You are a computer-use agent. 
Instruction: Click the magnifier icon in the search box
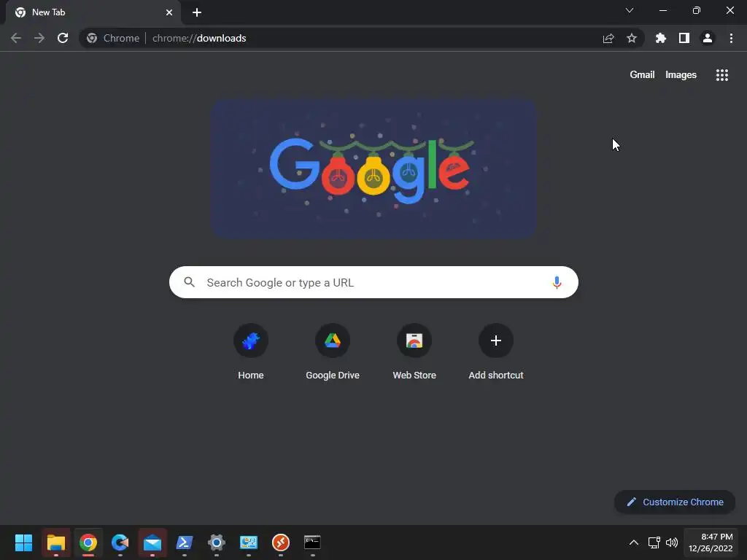(x=189, y=282)
